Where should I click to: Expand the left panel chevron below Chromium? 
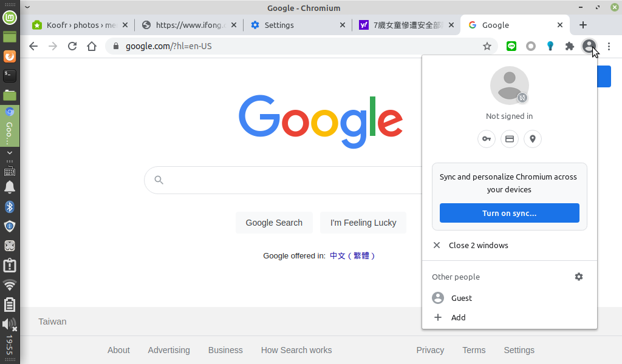pos(10,152)
